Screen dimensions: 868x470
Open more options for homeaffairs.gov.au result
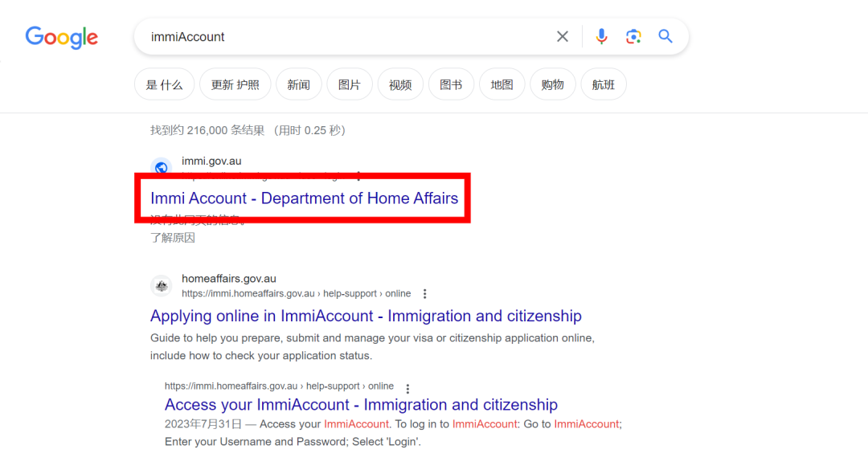pos(424,293)
